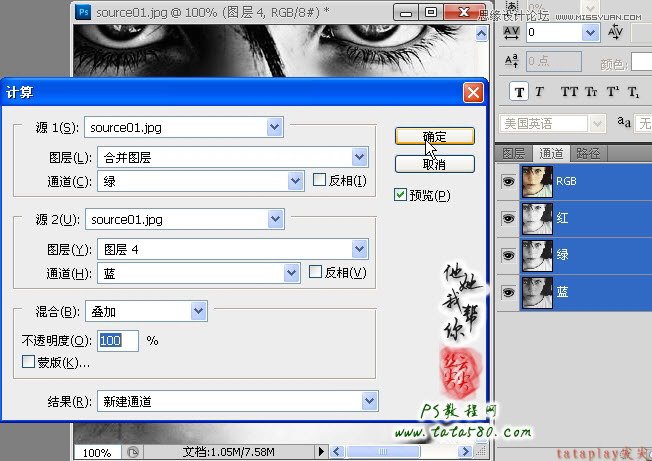Click the 确定 OK button
Image resolution: width=652 pixels, height=461 pixels.
(x=435, y=136)
